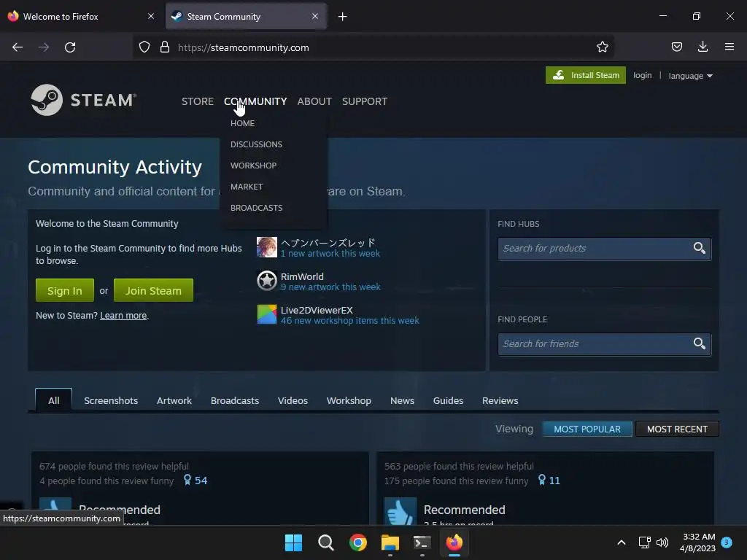Open the Windows Start menu
747x560 pixels.
tap(293, 542)
